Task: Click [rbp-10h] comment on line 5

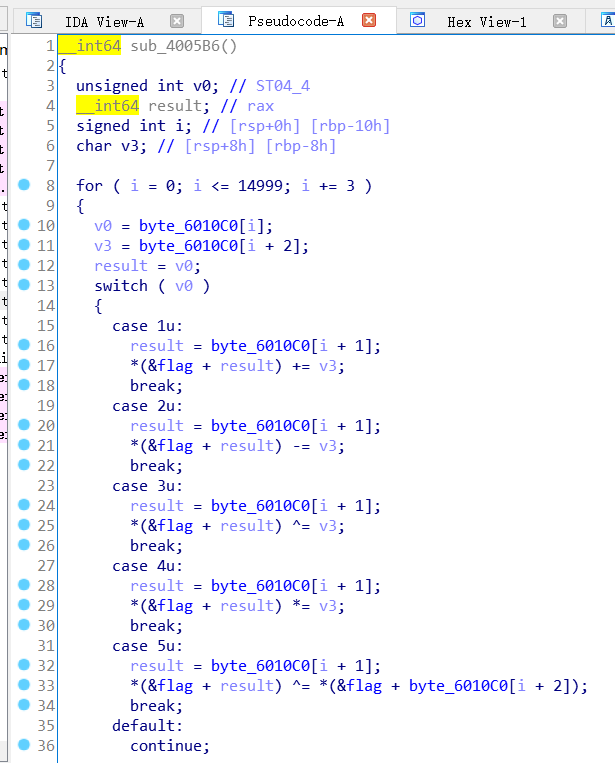Action: point(350,126)
